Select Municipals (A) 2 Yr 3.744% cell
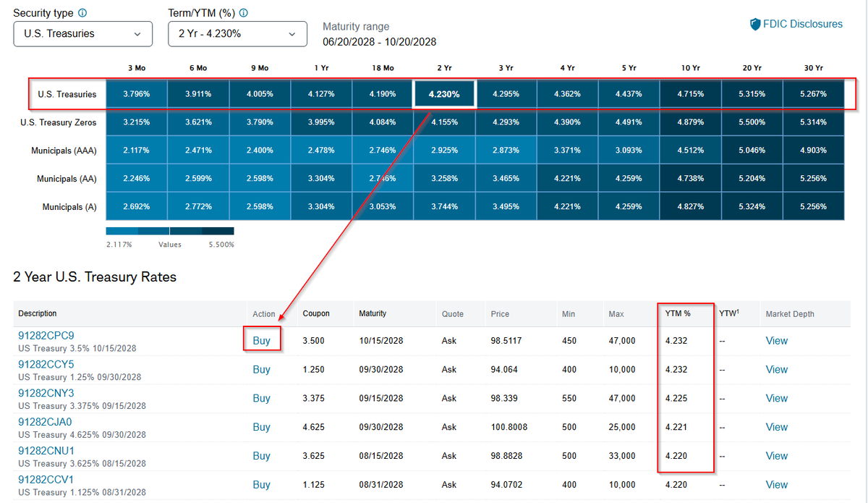The width and height of the screenshot is (868, 503). [444, 207]
